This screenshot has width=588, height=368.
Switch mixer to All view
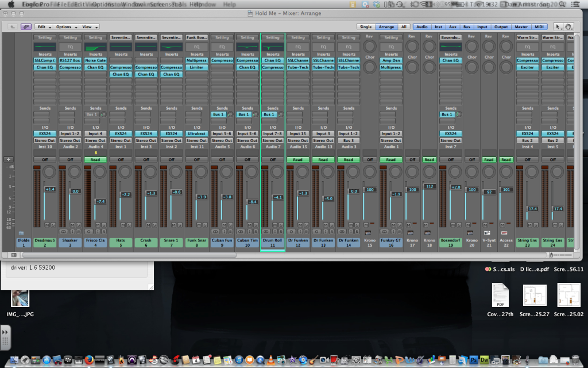[x=404, y=26]
